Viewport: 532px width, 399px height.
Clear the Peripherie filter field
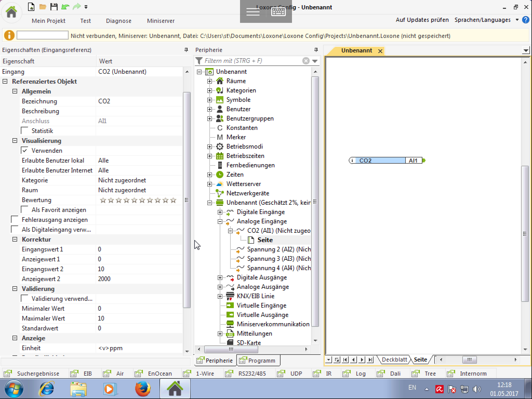click(x=306, y=61)
